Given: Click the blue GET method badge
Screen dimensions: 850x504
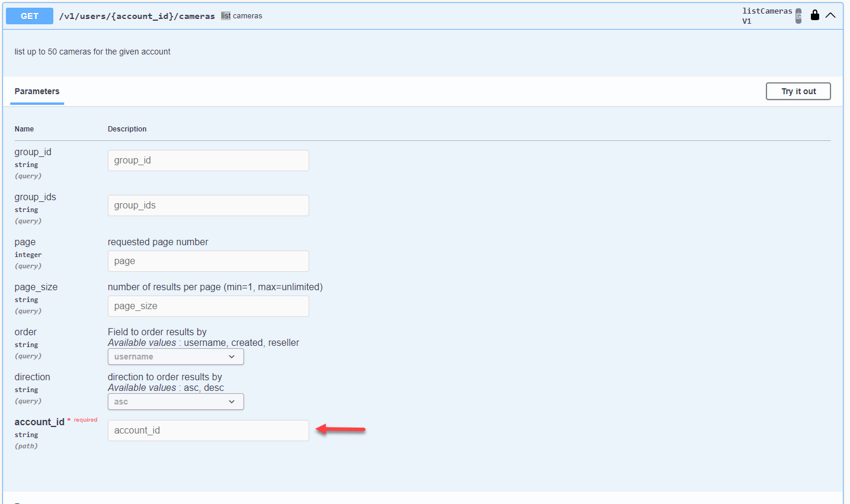Looking at the screenshot, I should (30, 16).
